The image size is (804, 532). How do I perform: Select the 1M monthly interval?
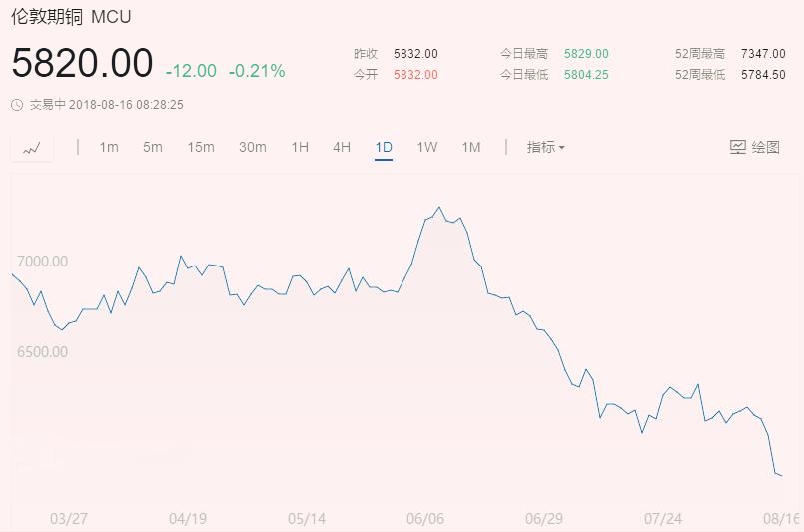click(x=471, y=147)
